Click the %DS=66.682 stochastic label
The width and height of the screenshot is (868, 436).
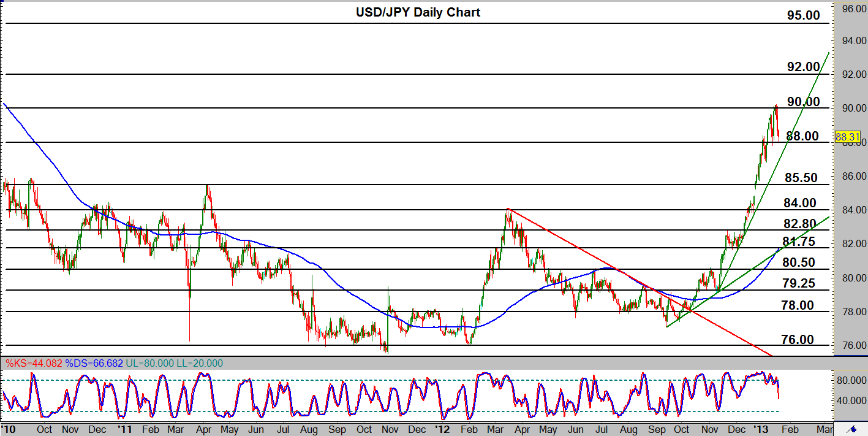click(x=94, y=364)
